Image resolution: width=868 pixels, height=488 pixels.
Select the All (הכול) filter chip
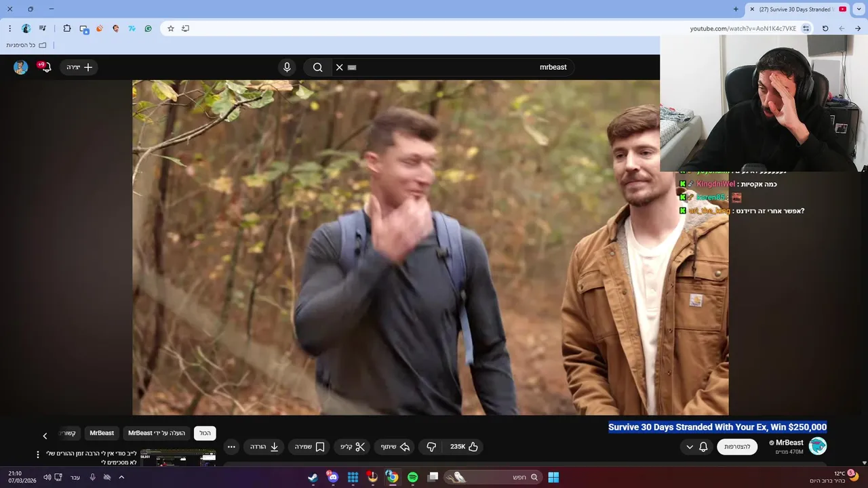pos(205,433)
